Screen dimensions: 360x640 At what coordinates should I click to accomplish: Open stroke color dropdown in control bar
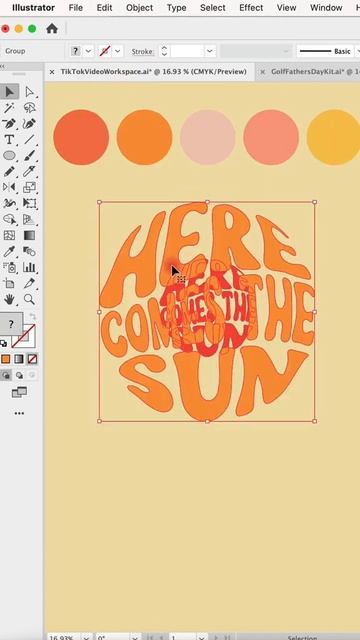118,51
